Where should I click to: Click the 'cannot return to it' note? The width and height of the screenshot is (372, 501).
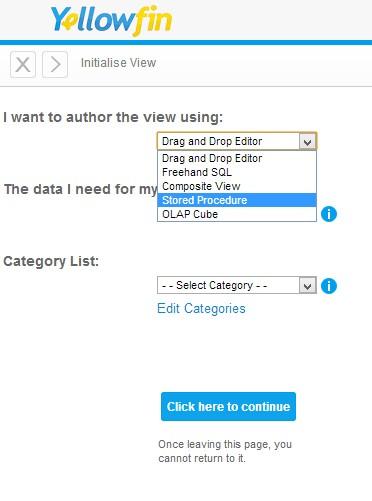click(202, 458)
